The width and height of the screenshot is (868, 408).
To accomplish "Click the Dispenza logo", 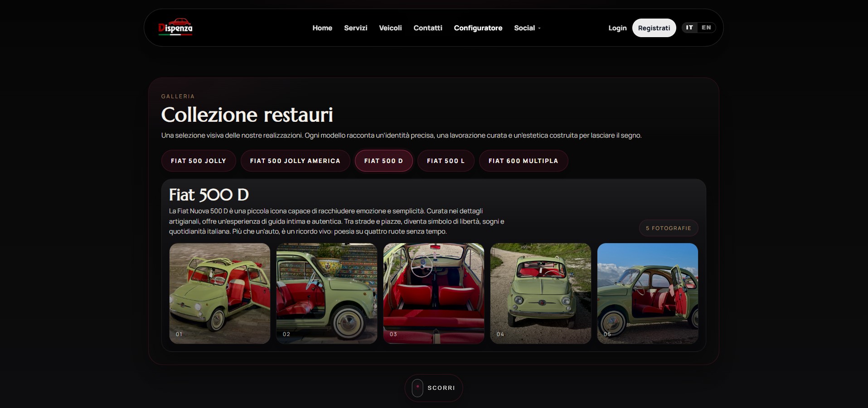I will pyautogui.click(x=175, y=27).
